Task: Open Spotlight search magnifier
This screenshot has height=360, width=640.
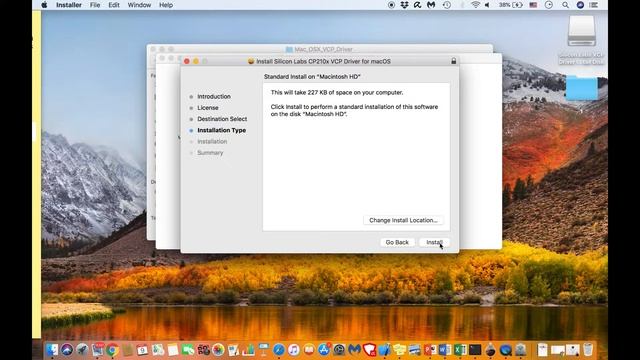Action: (x=565, y=5)
